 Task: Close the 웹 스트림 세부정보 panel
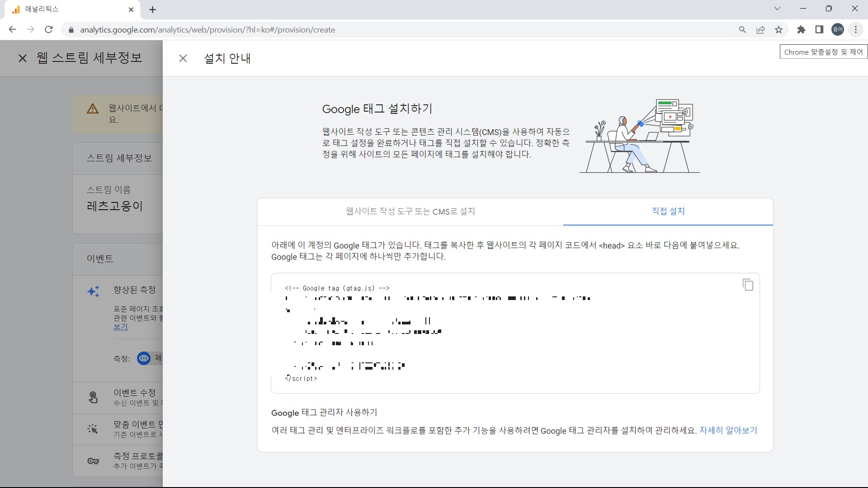pos(22,58)
